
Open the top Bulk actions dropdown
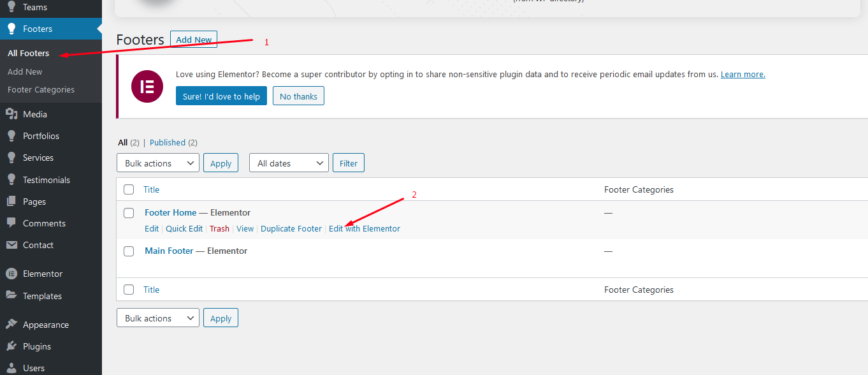pos(158,163)
